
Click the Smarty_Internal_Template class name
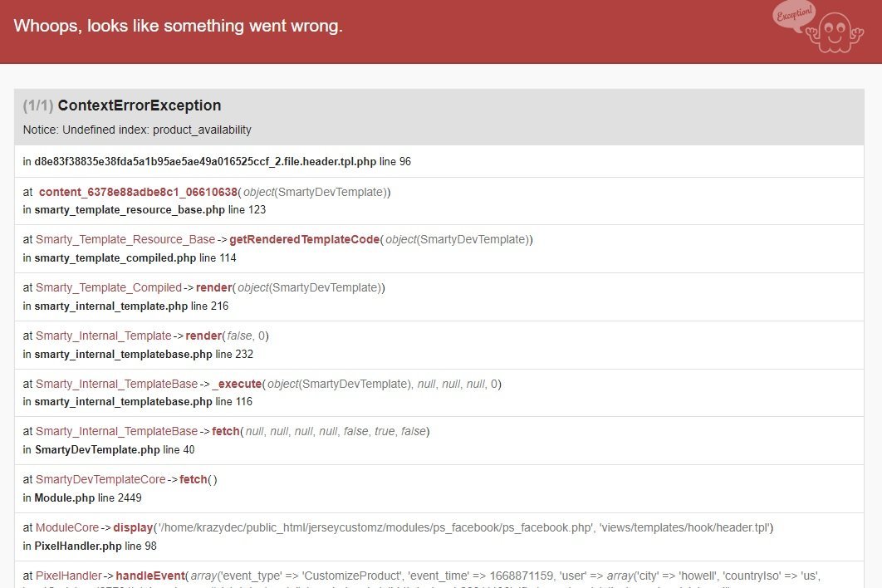coord(103,336)
